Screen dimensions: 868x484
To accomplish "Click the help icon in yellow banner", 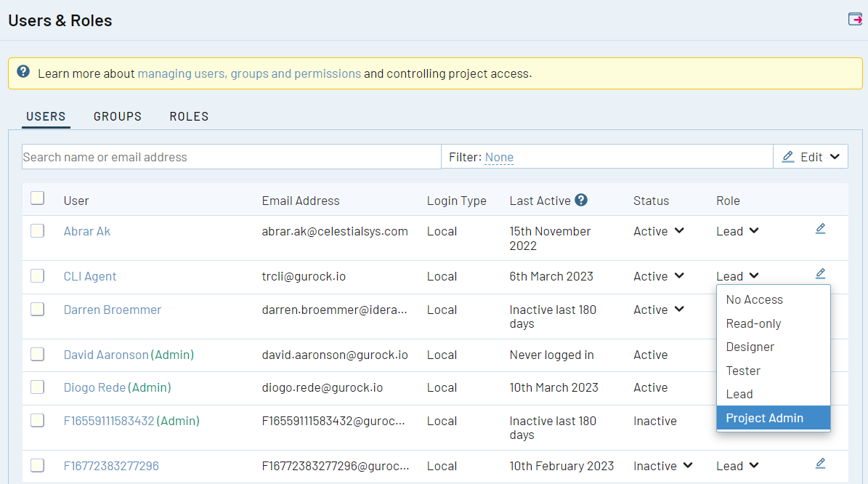I will 23,71.
